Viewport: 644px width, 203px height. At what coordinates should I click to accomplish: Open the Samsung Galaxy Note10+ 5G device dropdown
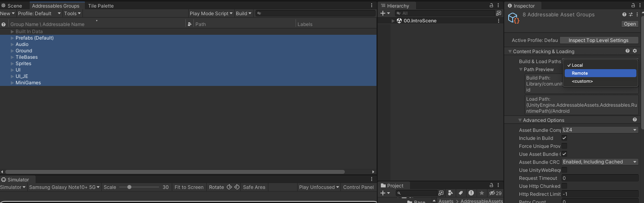(64, 187)
